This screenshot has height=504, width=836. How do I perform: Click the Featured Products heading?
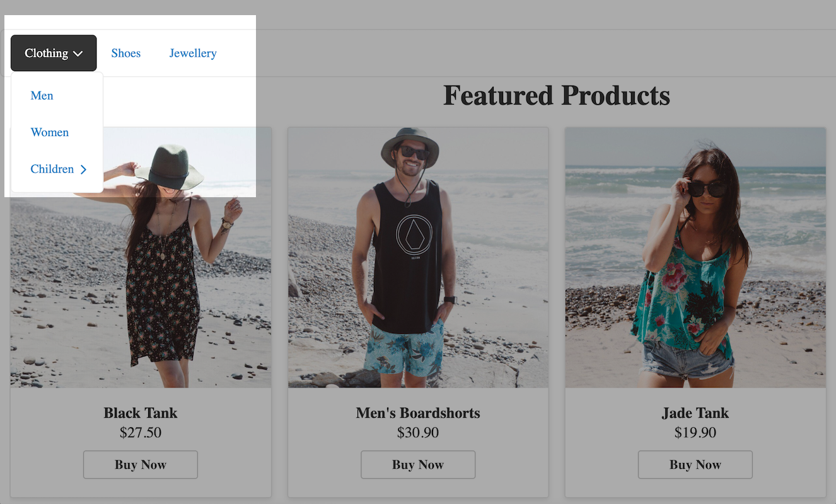point(556,95)
